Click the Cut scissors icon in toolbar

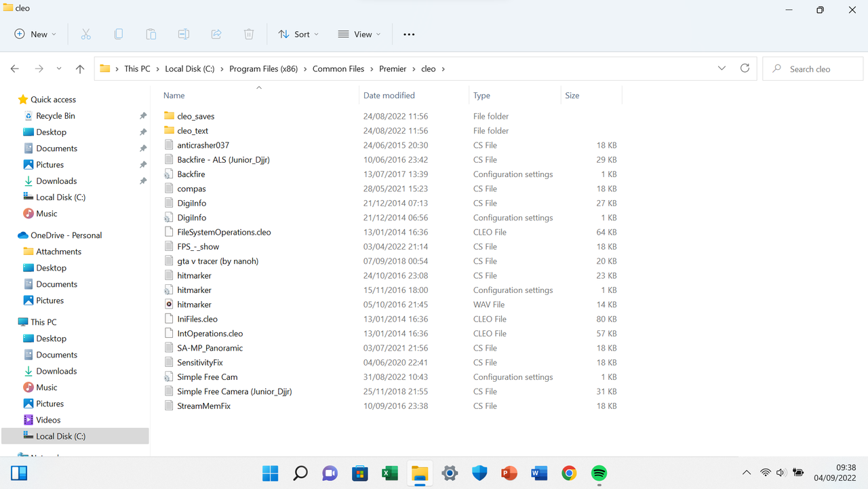pyautogui.click(x=85, y=34)
